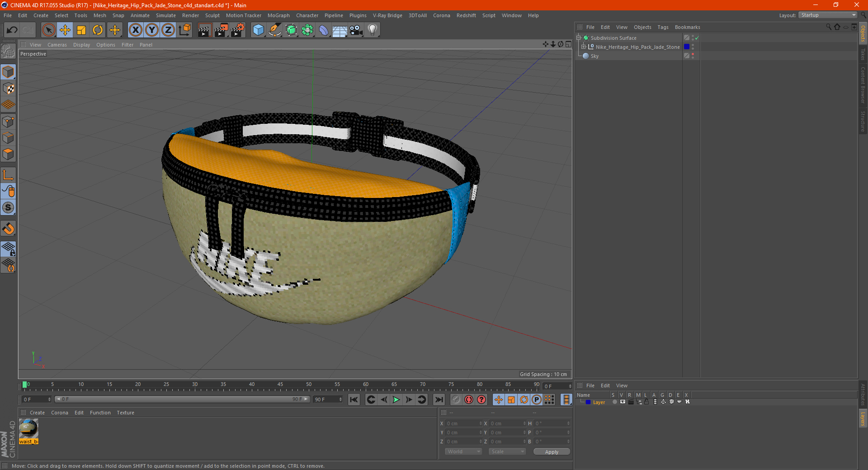Go to start of animation

pos(354,399)
